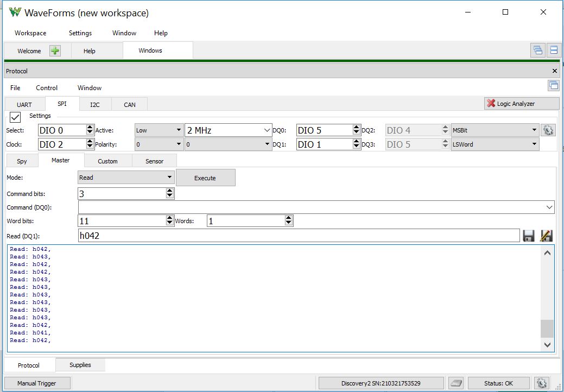Switch to the Help tab
This screenshot has width=564, height=392.
89,51
